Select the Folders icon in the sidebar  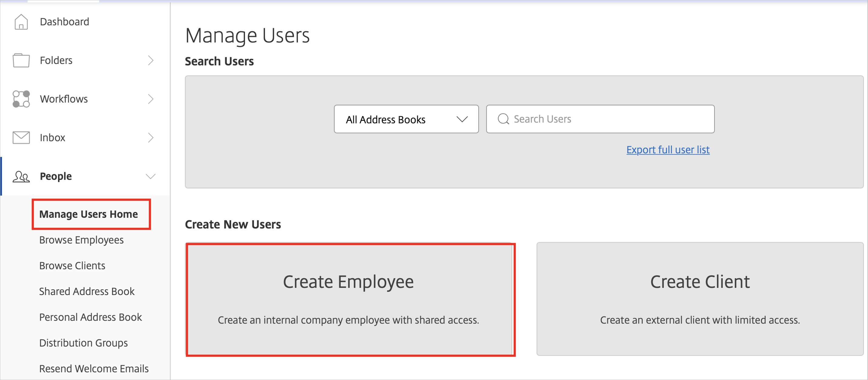[21, 60]
